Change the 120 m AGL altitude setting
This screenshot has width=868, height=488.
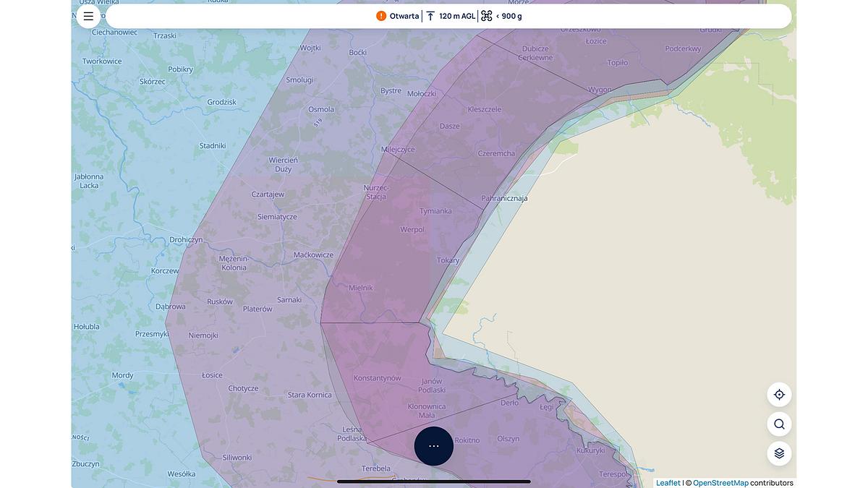[457, 16]
